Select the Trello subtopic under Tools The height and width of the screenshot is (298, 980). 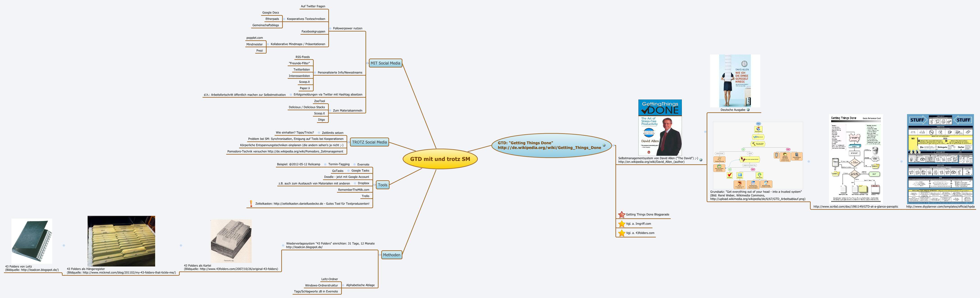click(x=365, y=196)
